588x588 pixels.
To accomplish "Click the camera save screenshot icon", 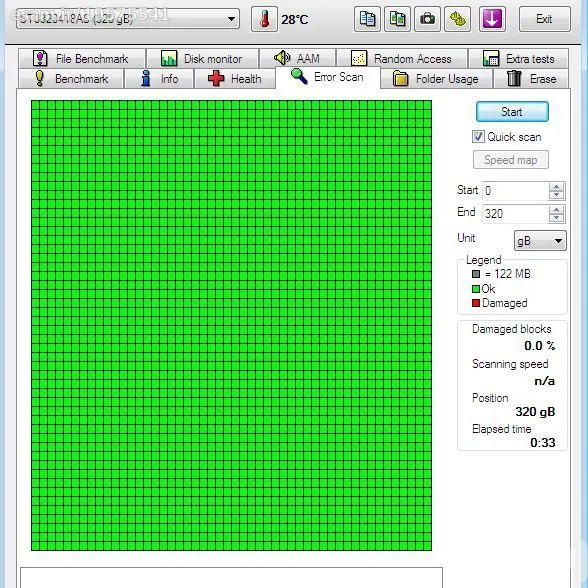I will click(427, 19).
